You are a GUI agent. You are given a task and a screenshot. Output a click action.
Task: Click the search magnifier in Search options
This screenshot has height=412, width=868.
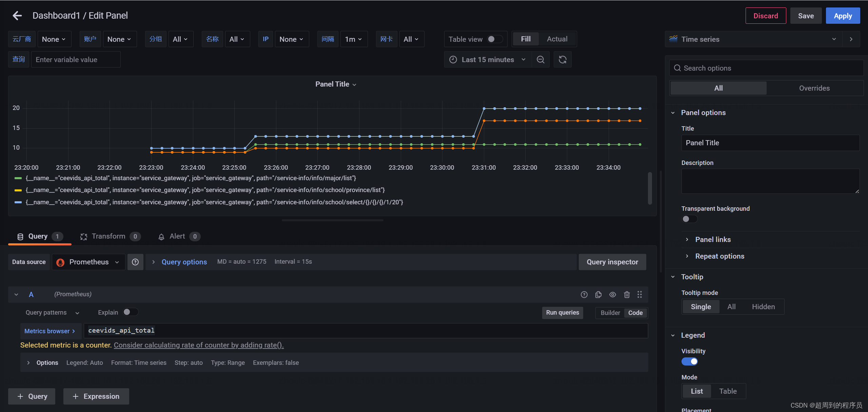coord(677,68)
